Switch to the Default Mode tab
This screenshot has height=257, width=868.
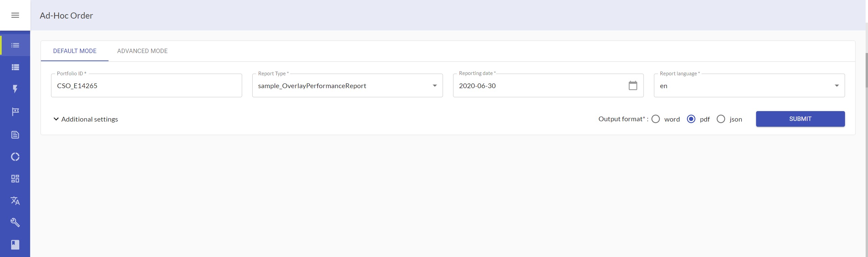[75, 51]
